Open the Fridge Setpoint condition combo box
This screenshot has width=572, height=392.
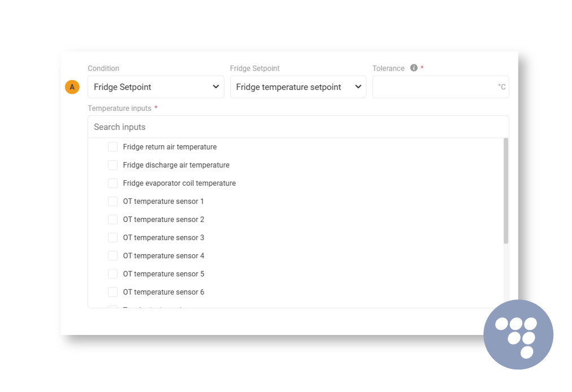[x=156, y=87]
